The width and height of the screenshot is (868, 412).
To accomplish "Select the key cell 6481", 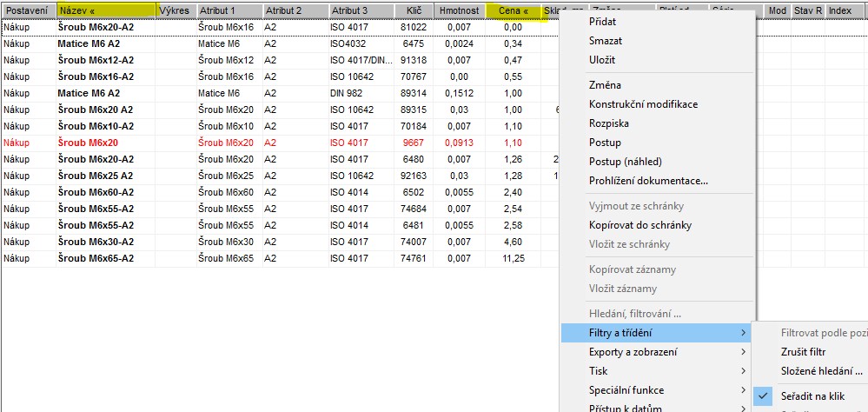I will (x=414, y=225).
